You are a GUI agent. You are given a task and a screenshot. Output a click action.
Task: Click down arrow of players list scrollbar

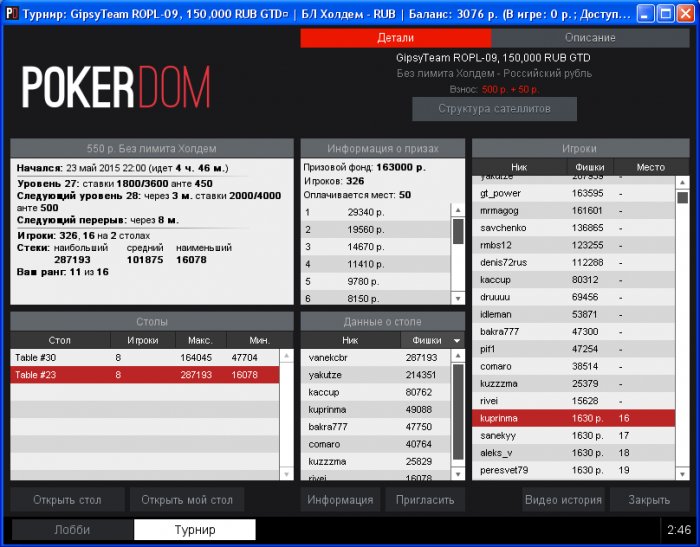click(x=683, y=474)
